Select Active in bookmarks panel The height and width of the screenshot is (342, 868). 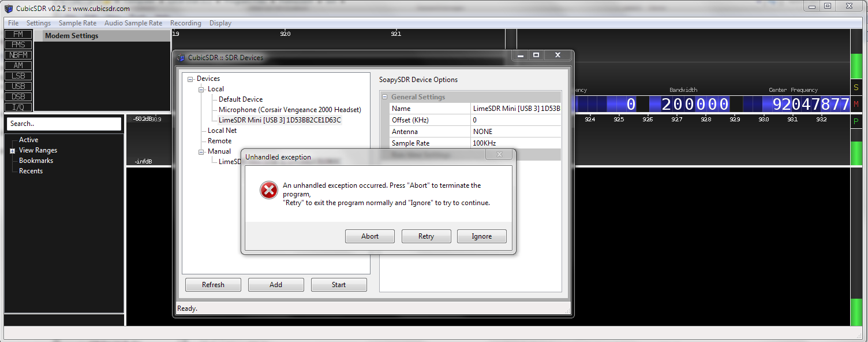point(29,140)
